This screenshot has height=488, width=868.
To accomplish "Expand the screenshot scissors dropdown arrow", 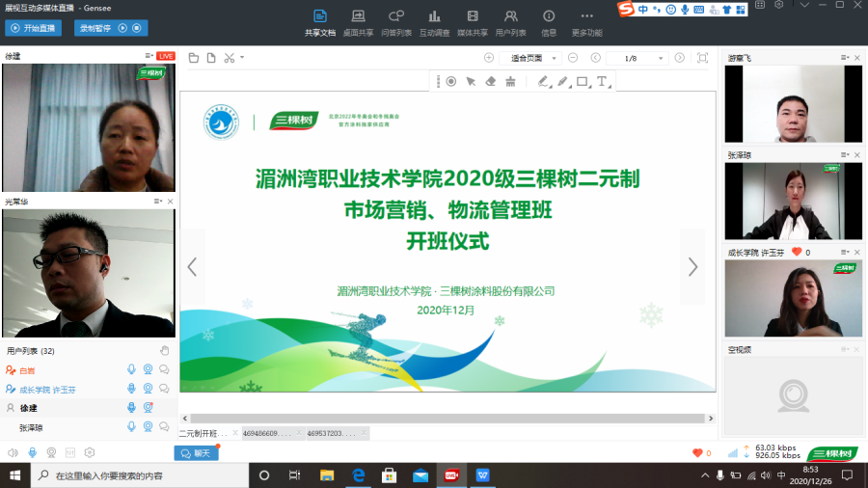I will 242,58.
